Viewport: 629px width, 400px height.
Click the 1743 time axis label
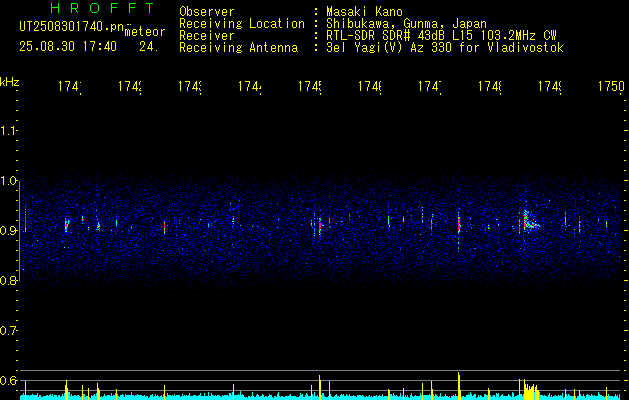pyautogui.click(x=190, y=86)
